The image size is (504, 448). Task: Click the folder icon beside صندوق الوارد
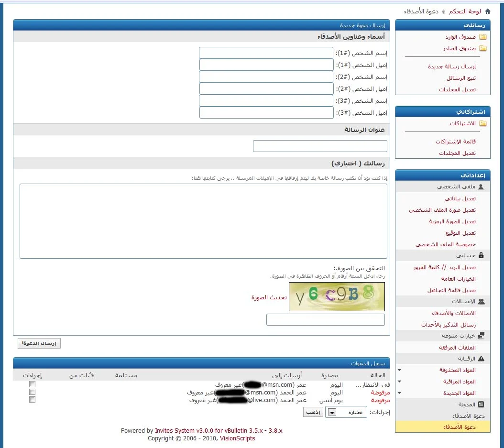(x=482, y=37)
